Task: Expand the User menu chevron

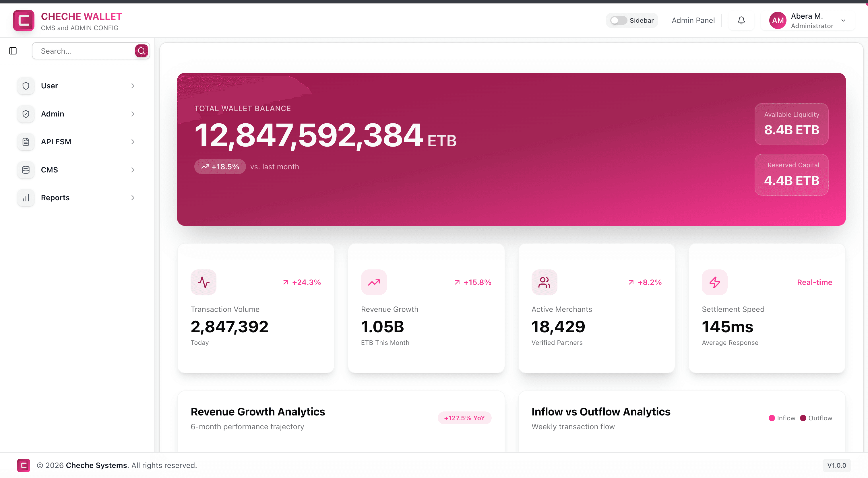Action: pos(133,86)
